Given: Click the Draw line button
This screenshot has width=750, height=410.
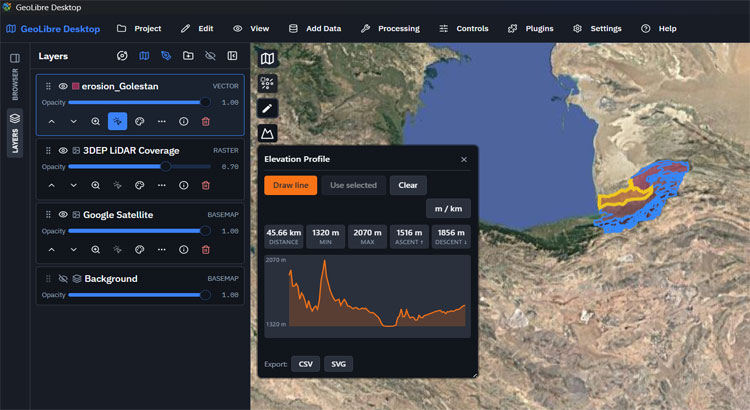Looking at the screenshot, I should point(290,185).
